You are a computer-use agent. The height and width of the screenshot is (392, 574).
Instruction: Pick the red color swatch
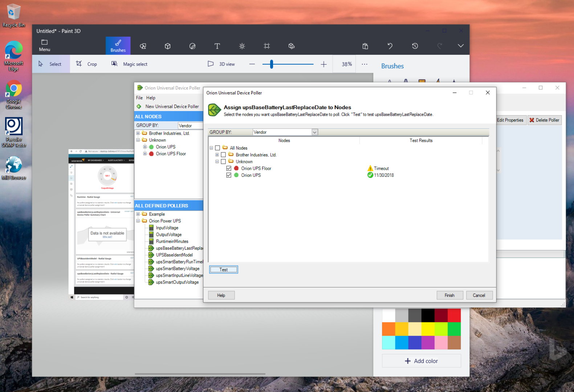(454, 315)
